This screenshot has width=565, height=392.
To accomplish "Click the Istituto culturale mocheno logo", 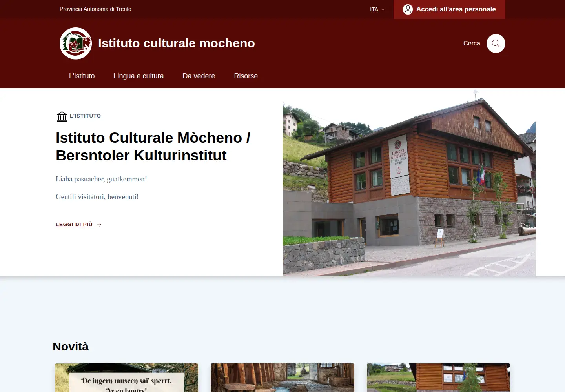I will [76, 44].
